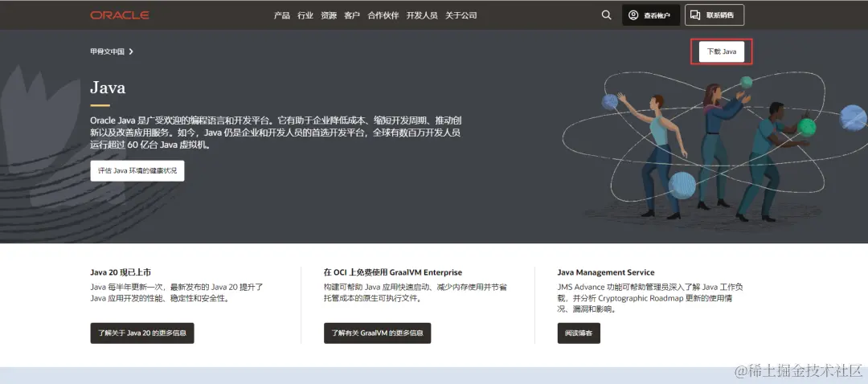Click the 查看帐户 button
868x384 pixels.
651,15
